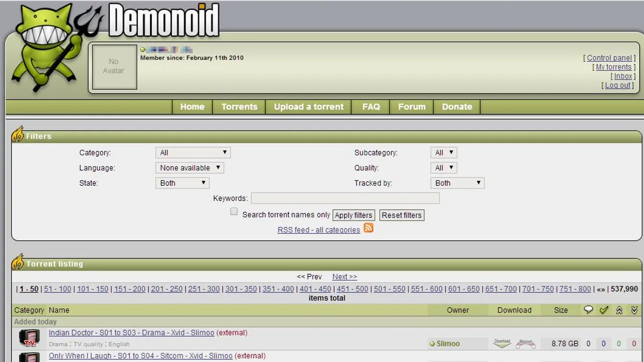The image size is (644, 362).
Task: Click the << Prev pagination text
Action: coord(309,277)
